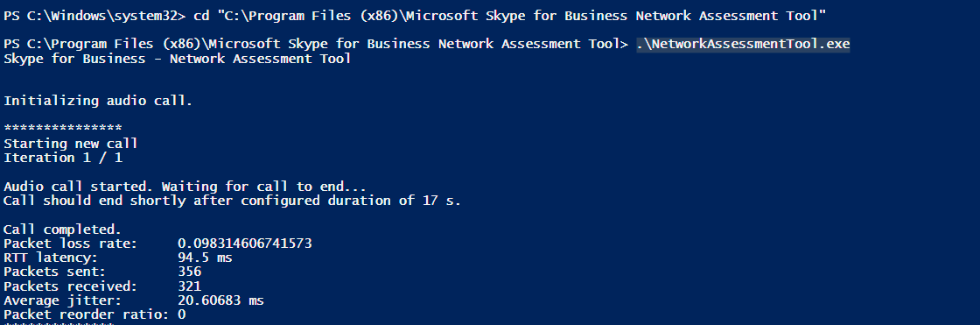Image resolution: width=980 pixels, height=325 pixels.
Task: Click RTT latency value 94.5 ms
Action: (205, 258)
